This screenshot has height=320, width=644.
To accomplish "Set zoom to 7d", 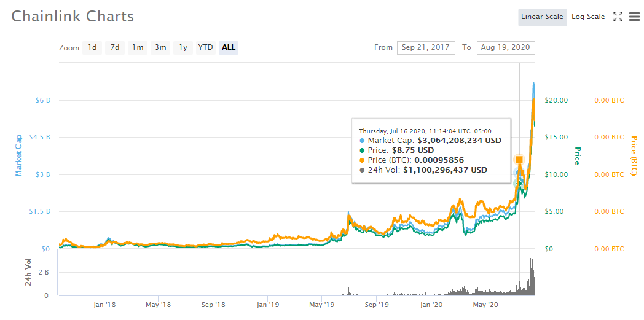I will pos(115,47).
